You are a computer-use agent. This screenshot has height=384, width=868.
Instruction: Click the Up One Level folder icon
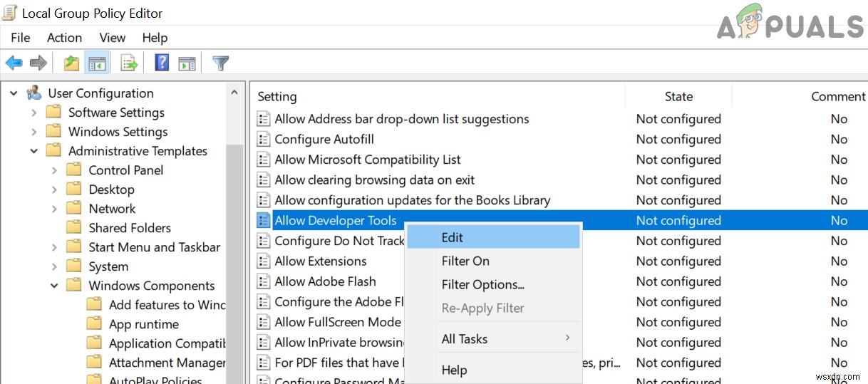coord(71,63)
